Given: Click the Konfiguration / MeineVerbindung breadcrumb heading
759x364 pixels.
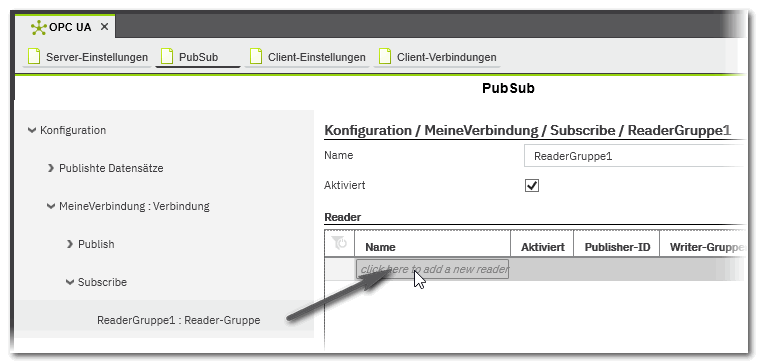Looking at the screenshot, I should (x=528, y=130).
